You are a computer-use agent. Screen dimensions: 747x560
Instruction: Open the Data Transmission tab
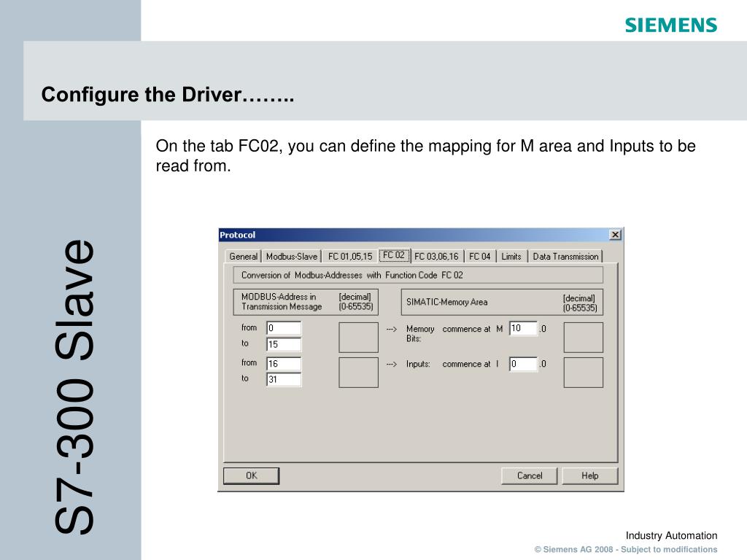(565, 256)
